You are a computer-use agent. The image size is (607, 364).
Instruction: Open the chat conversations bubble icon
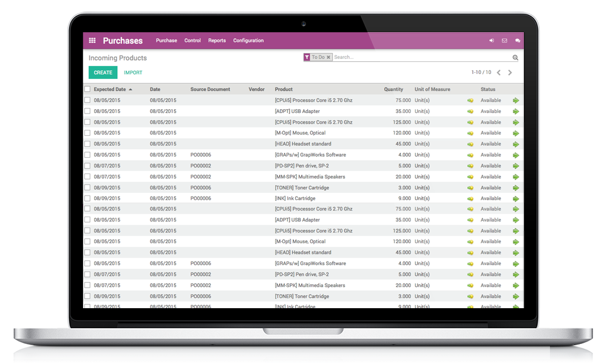click(518, 41)
